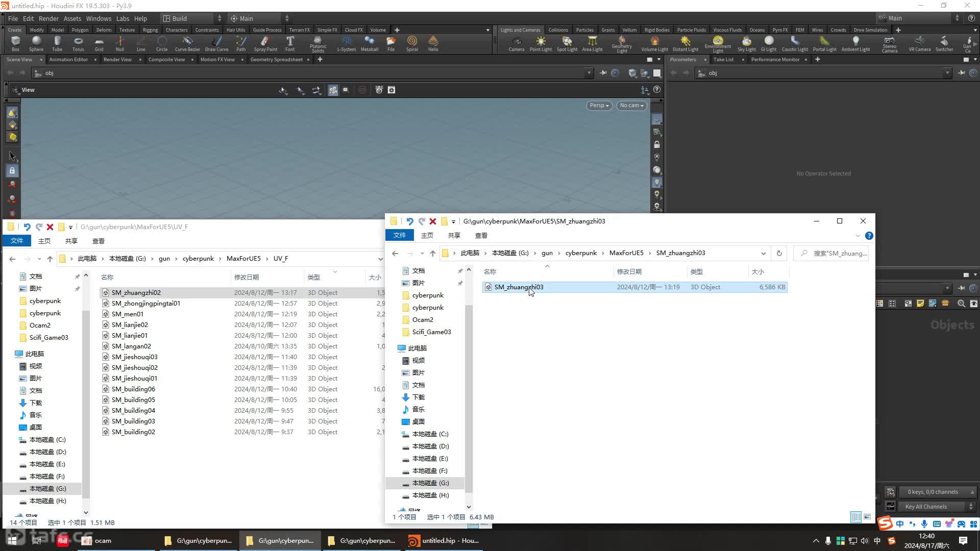980x551 pixels.
Task: Click the cyberpunk breadcrumb in UV_F window
Action: pyautogui.click(x=198, y=259)
